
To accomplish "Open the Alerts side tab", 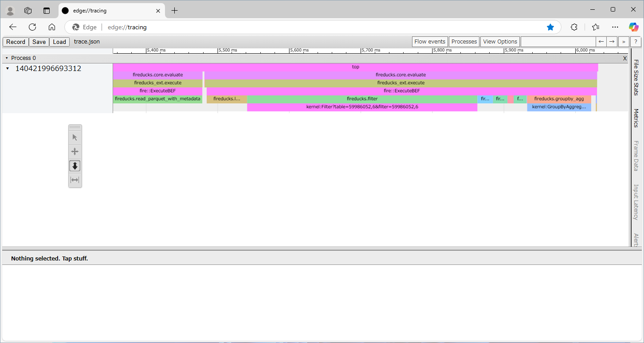I will pyautogui.click(x=636, y=240).
